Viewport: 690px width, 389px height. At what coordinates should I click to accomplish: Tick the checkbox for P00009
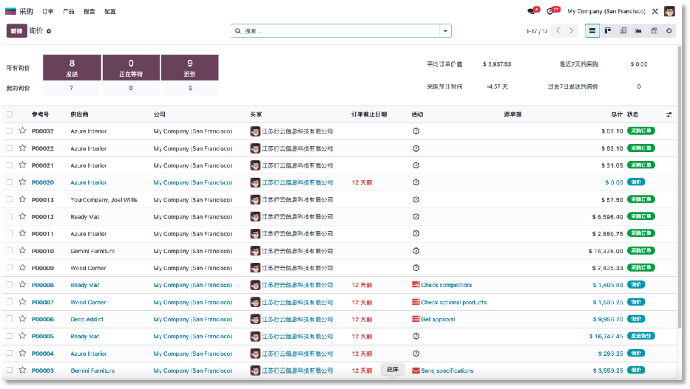(x=9, y=268)
